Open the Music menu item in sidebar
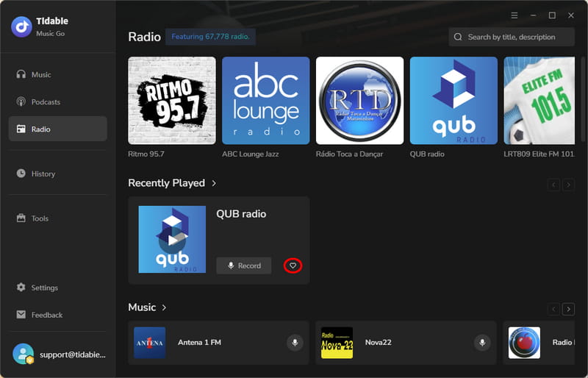This screenshot has width=588, height=378. point(58,74)
